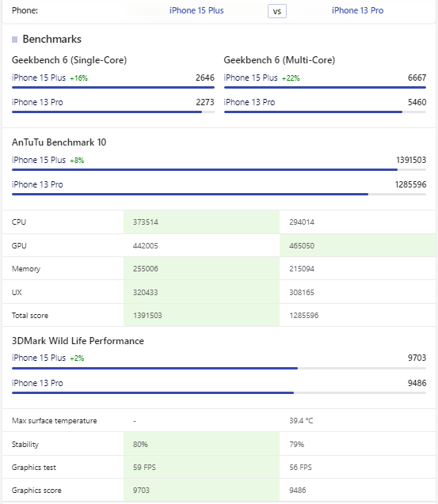Click Stability value 79%
The image size is (438, 504).
(x=296, y=445)
